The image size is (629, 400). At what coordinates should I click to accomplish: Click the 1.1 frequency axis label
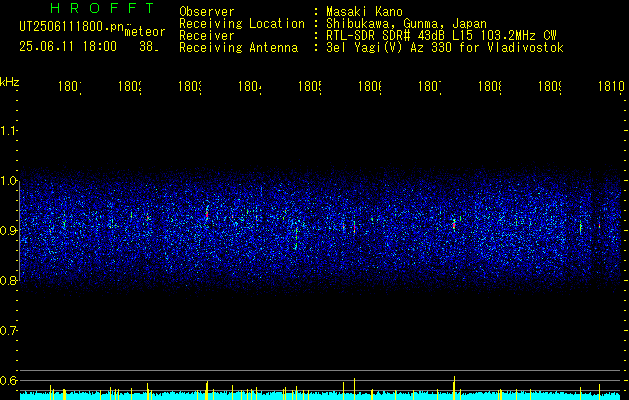8,130
